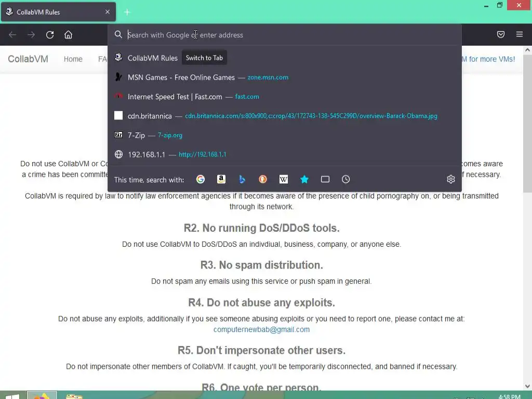Choose the 7-Zip suggestion
This screenshot has height=399, width=532.
point(285,136)
